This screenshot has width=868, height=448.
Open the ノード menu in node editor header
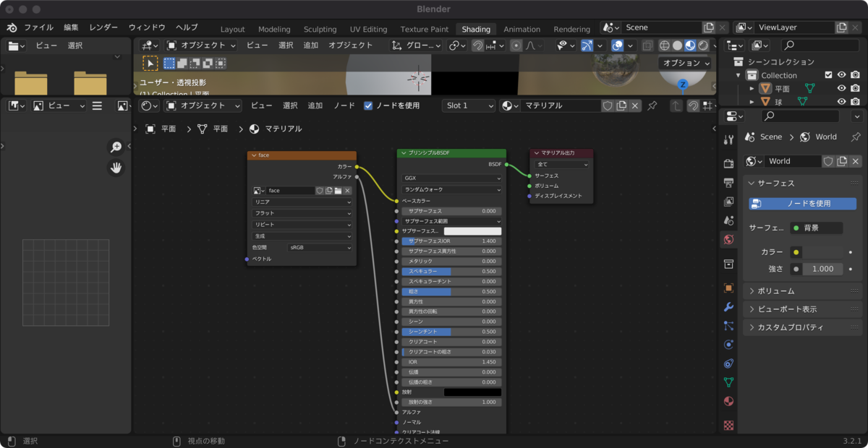344,105
